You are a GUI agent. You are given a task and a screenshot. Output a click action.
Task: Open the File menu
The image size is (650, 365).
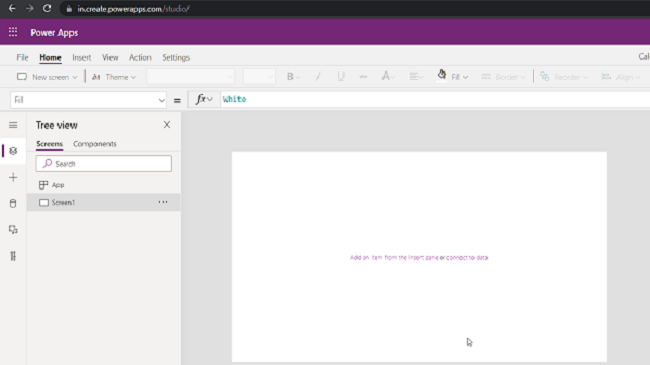click(22, 57)
